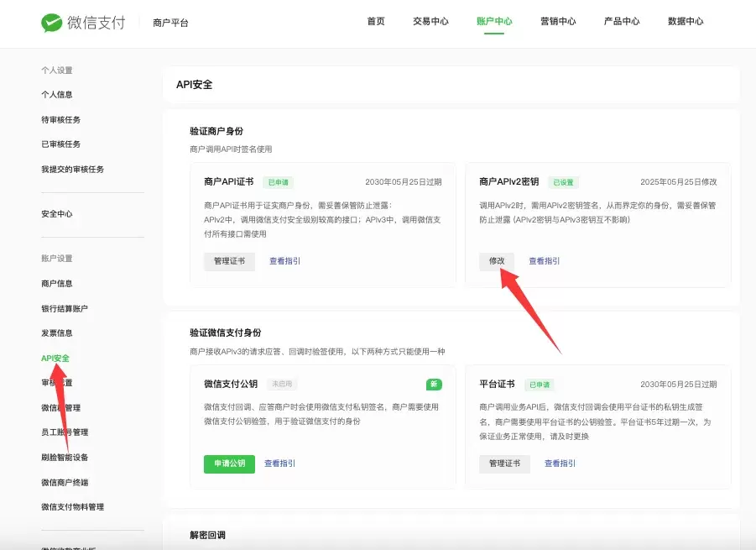Image resolution: width=756 pixels, height=550 pixels.
Task: Click 管理证书 under 商户API证书
Action: 230,261
